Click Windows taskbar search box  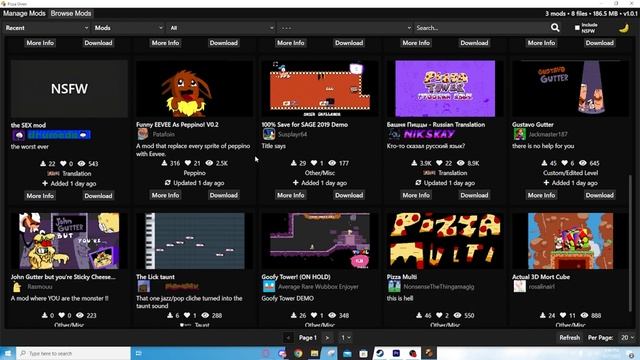point(73,353)
